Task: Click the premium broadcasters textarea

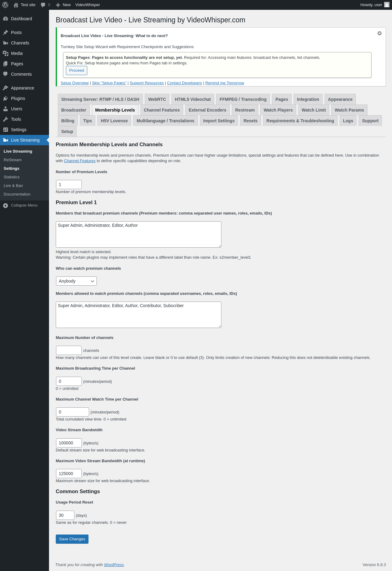Action: pos(138,234)
